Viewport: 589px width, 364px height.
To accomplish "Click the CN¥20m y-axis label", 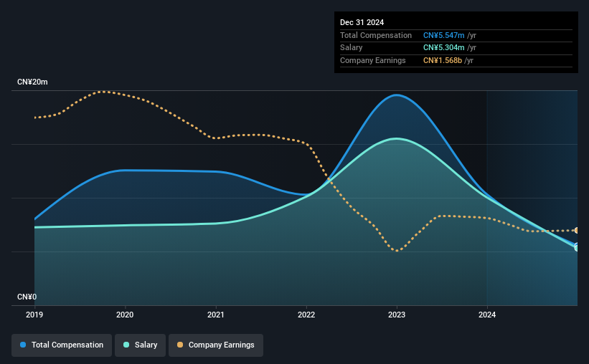I will pyautogui.click(x=32, y=82).
